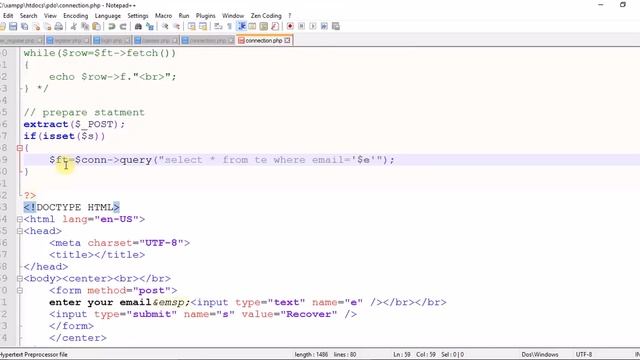Image resolution: width=640 pixels, height=360 pixels.
Task: Collapse the html tag fold marker
Action: click(20, 219)
